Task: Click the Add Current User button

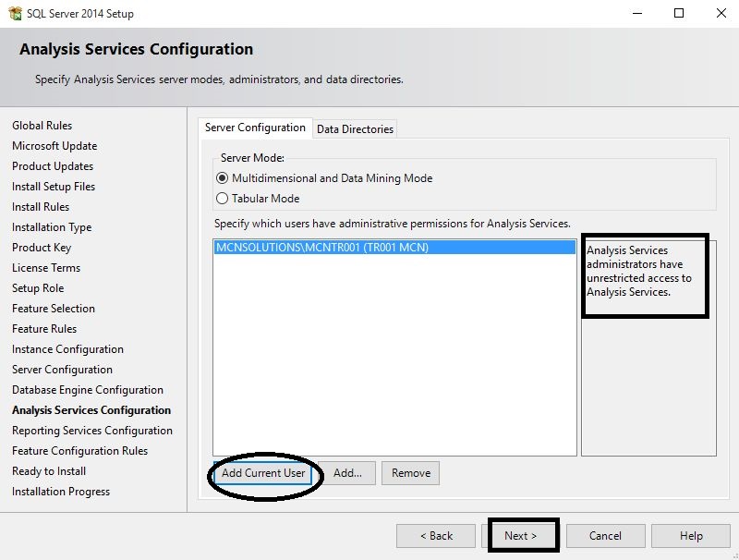Action: point(263,473)
